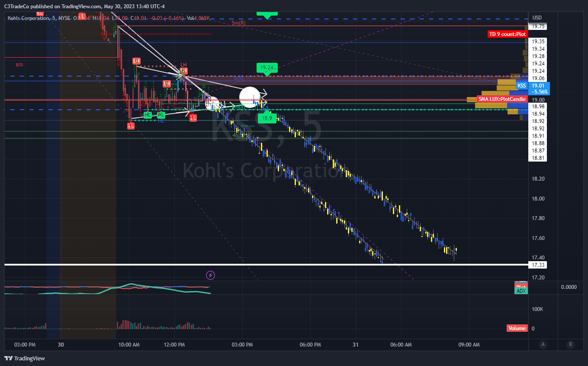This screenshot has width=588, height=366.
Task: Click the green 18.9 chart callout
Action: click(x=267, y=118)
